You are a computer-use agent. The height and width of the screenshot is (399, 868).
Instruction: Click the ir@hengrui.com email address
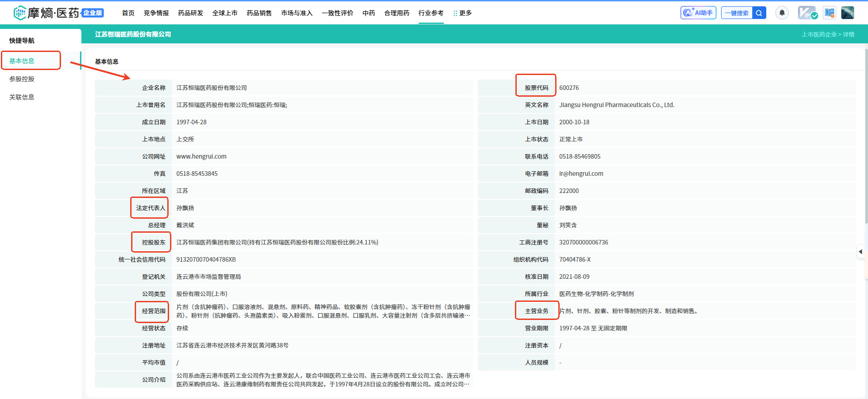(581, 174)
